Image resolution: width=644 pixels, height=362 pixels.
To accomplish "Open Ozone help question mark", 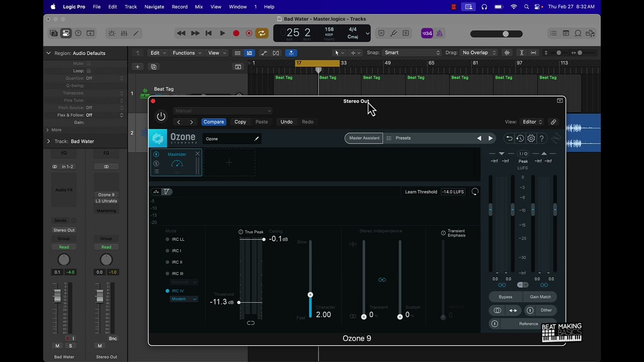I will coord(542,138).
